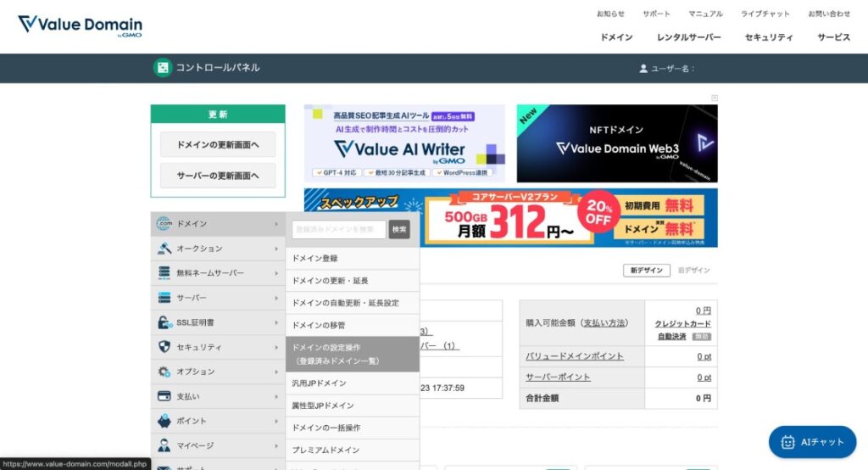Expand the ドメイン sidebar menu arrow
Screen dimensions: 868x470
(276, 224)
